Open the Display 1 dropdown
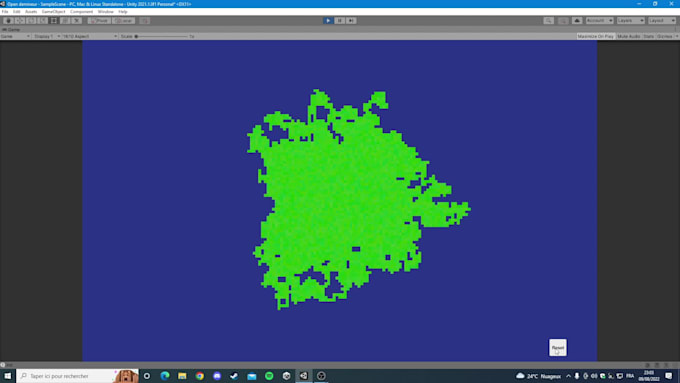The image size is (680, 383). pyautogui.click(x=46, y=36)
